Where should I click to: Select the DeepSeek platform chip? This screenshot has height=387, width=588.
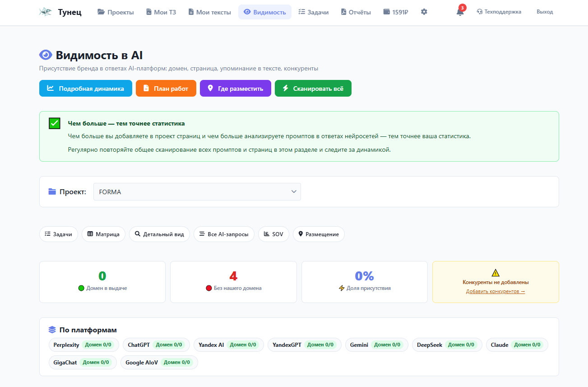[447, 345]
